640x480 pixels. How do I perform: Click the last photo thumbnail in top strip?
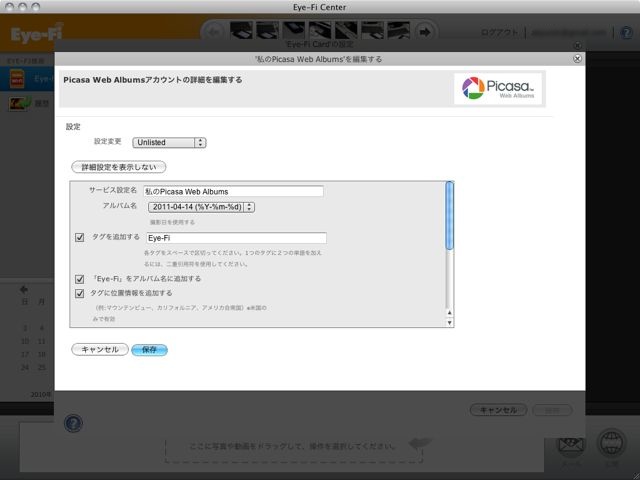click(398, 31)
